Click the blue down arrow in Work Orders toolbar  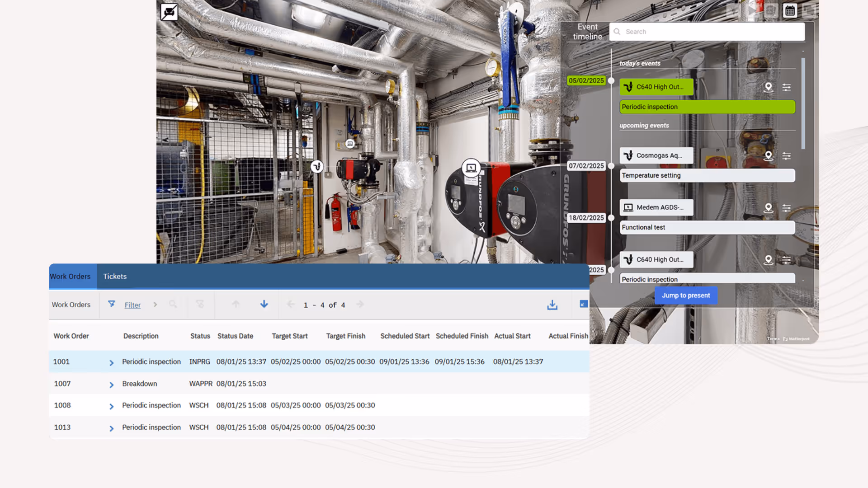[264, 305]
